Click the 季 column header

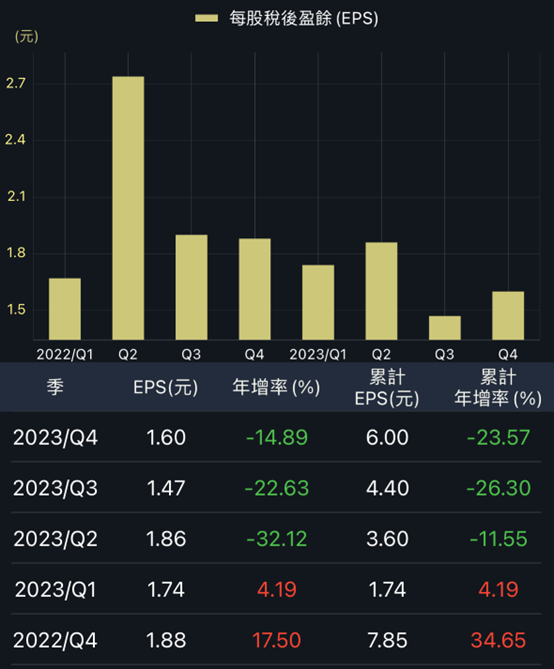pos(55,387)
